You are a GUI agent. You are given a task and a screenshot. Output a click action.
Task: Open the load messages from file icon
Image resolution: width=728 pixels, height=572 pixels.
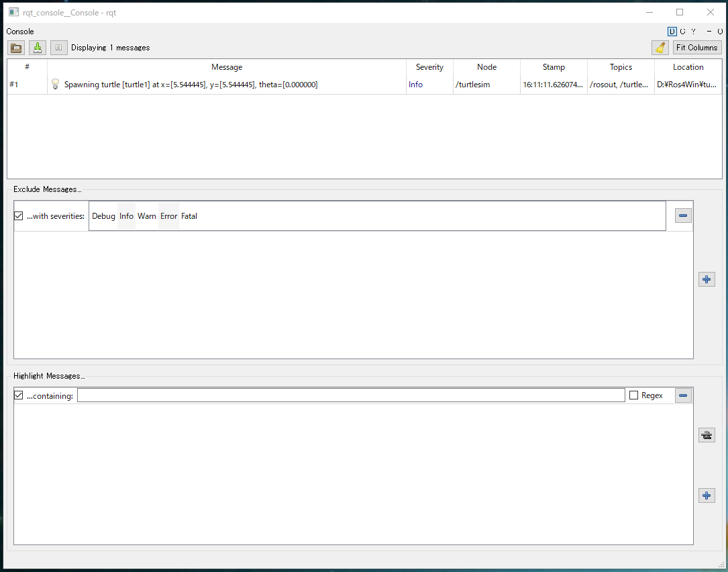click(x=16, y=48)
